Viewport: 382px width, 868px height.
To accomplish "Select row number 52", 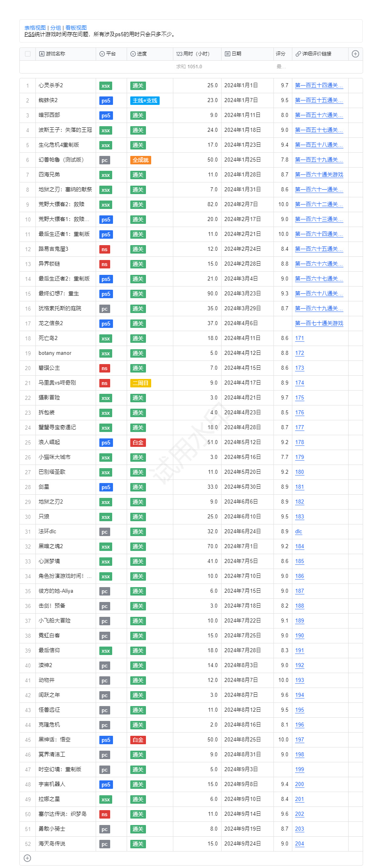I will (x=28, y=844).
